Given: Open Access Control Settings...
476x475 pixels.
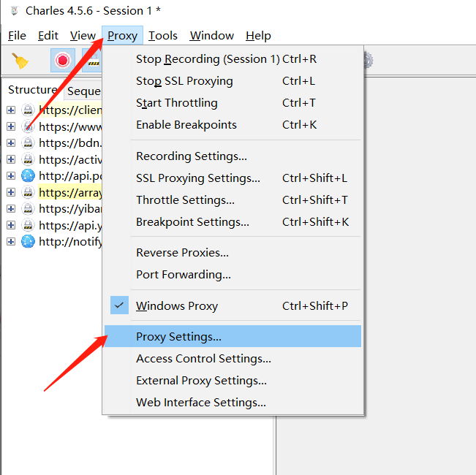Looking at the screenshot, I should point(233,359).
